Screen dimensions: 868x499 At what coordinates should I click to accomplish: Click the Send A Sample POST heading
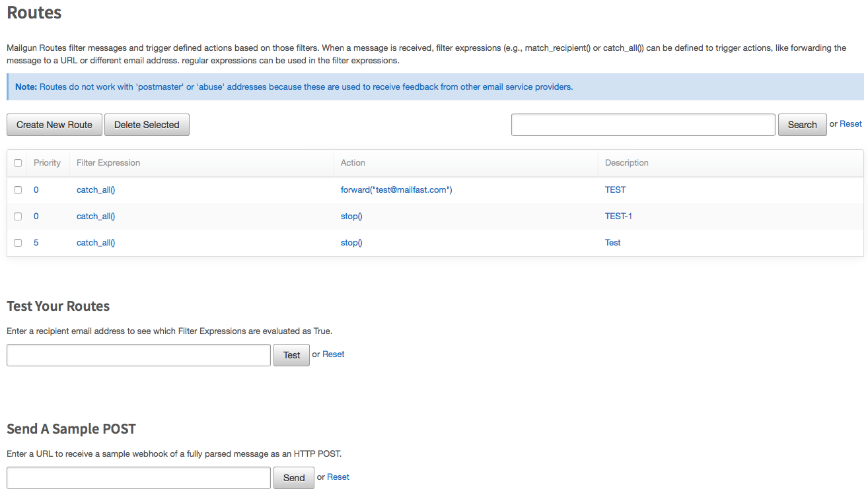(x=71, y=429)
